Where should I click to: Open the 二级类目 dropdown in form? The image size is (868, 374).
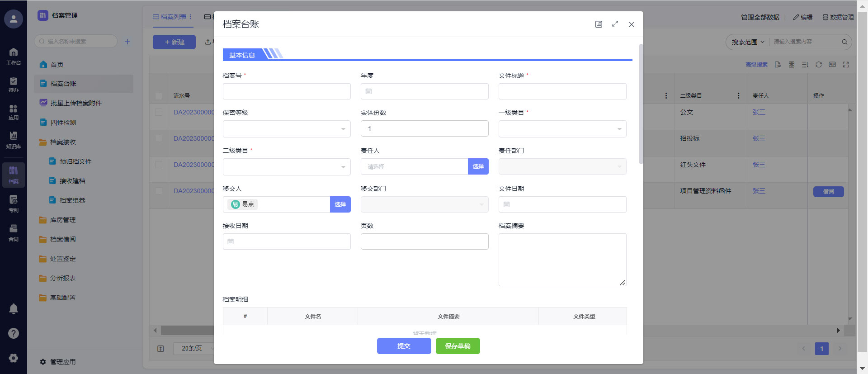pyautogui.click(x=286, y=167)
